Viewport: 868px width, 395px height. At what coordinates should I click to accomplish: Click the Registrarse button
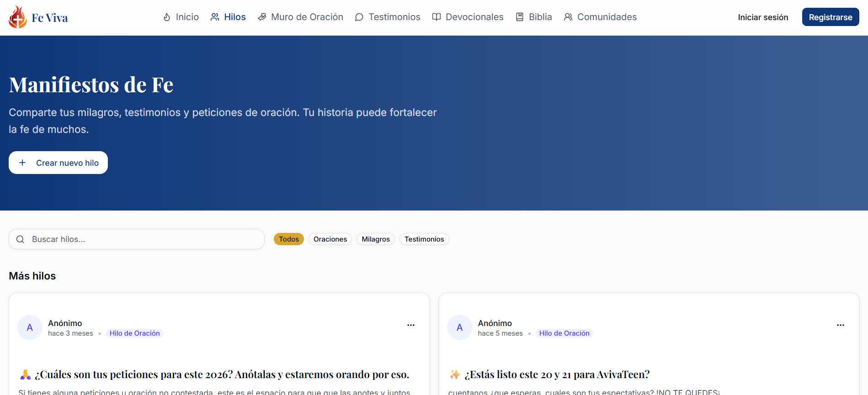(x=831, y=17)
